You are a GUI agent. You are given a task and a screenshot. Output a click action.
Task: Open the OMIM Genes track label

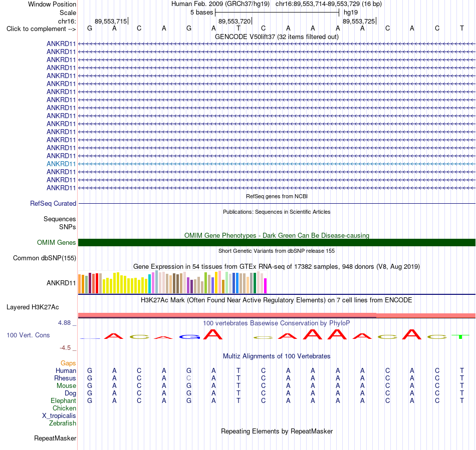(x=56, y=243)
